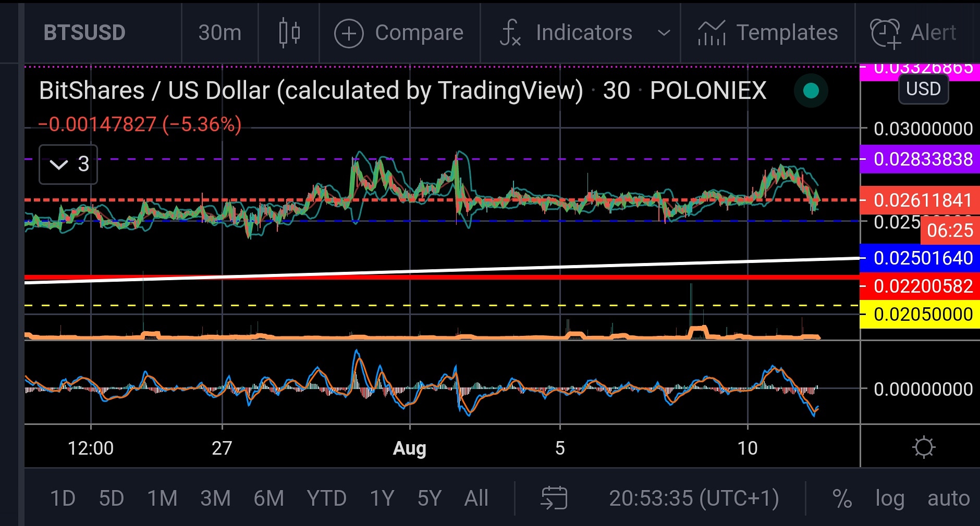This screenshot has height=526, width=980.
Task: Open the candlestick chart style icon
Action: [x=289, y=33]
